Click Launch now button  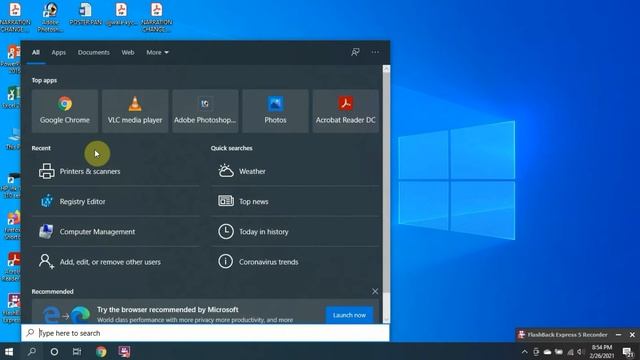point(349,315)
